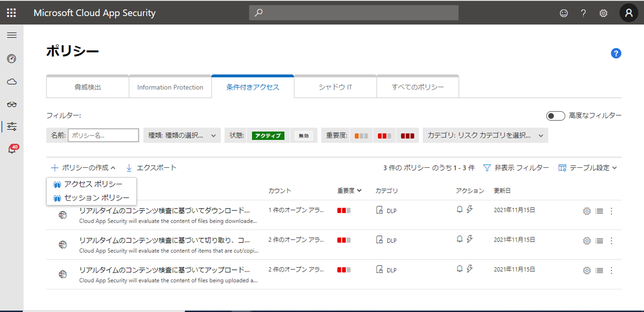
Task: Click globe icon of cut/copy policy row
Action: tap(63, 245)
